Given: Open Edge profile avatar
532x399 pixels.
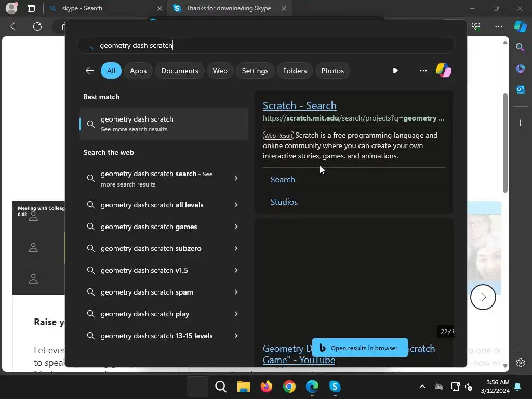Looking at the screenshot, I should tap(11, 8).
